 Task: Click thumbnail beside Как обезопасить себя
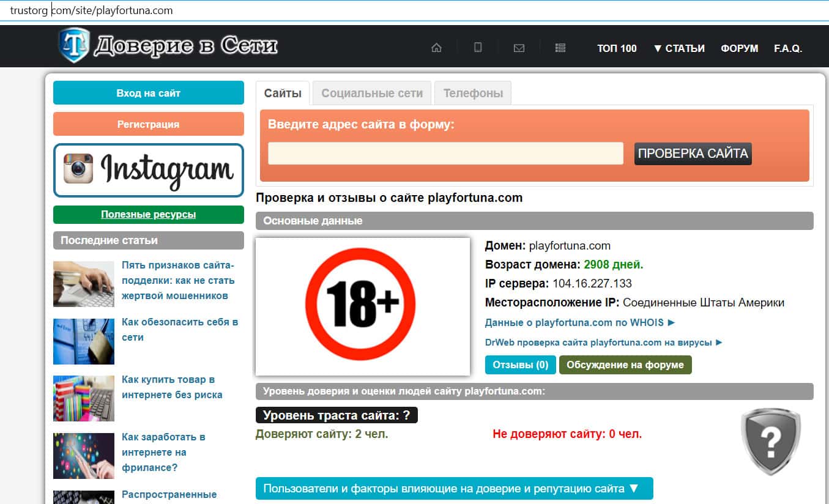coord(84,341)
